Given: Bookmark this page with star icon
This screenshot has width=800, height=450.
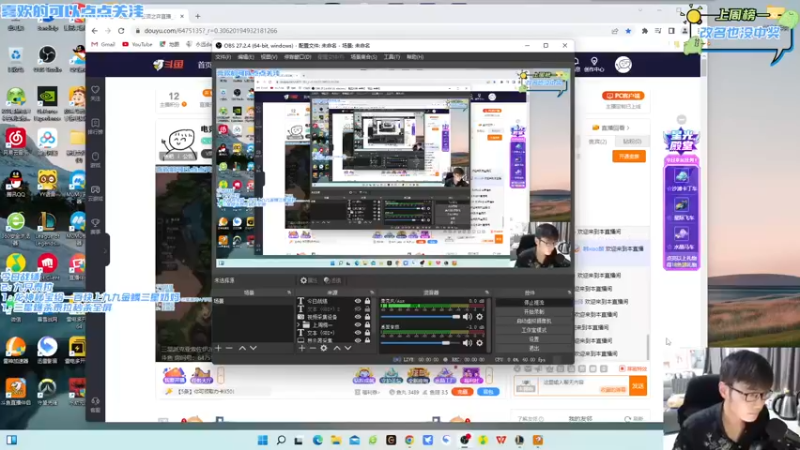Looking at the screenshot, I should [628, 31].
